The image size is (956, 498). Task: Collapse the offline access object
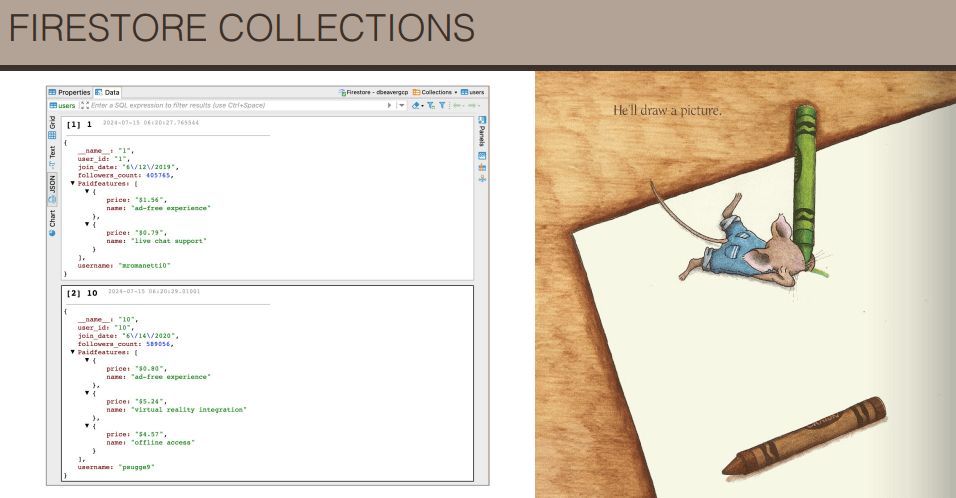click(87, 426)
